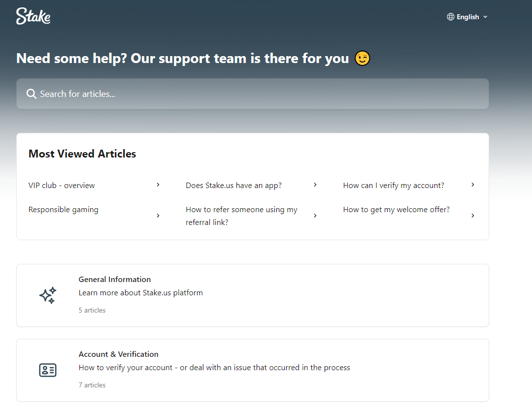Open How can I verify my account
The image size is (532, 411).
coord(394,186)
